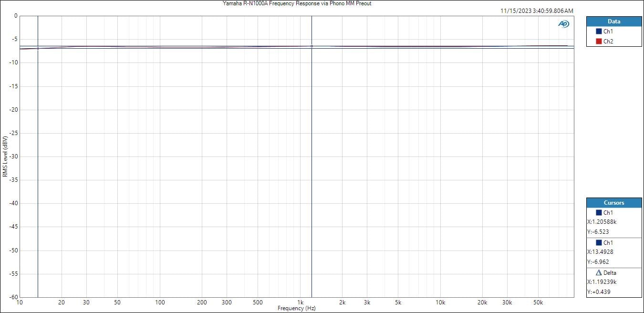644x313 pixels.
Task: Click the Data legend header
Action: point(614,21)
